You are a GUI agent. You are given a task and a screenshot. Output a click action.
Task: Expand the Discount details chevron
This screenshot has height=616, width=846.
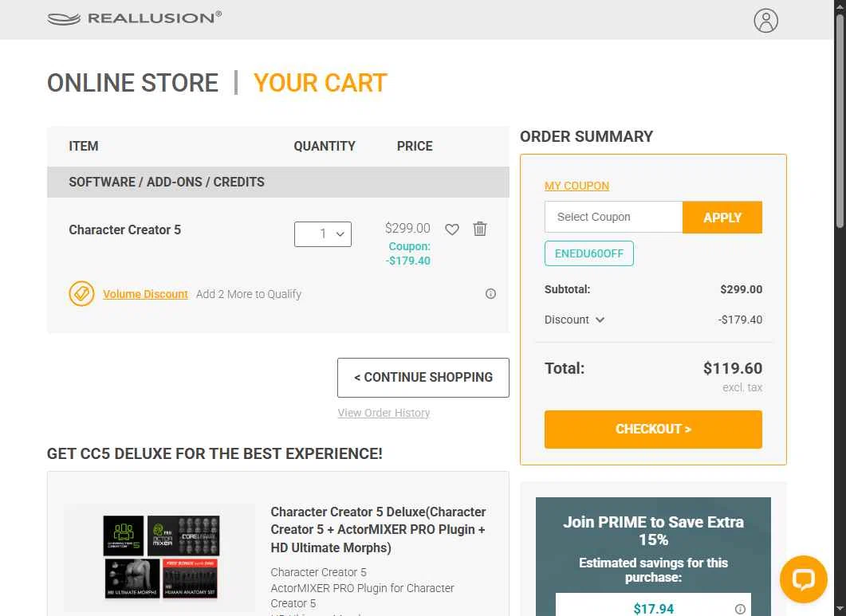tap(600, 320)
